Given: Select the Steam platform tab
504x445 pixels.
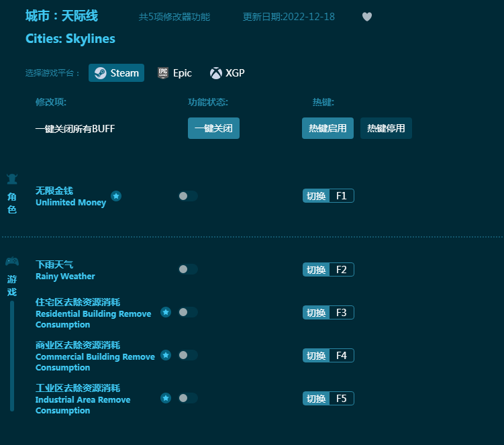Looking at the screenshot, I should point(116,73).
